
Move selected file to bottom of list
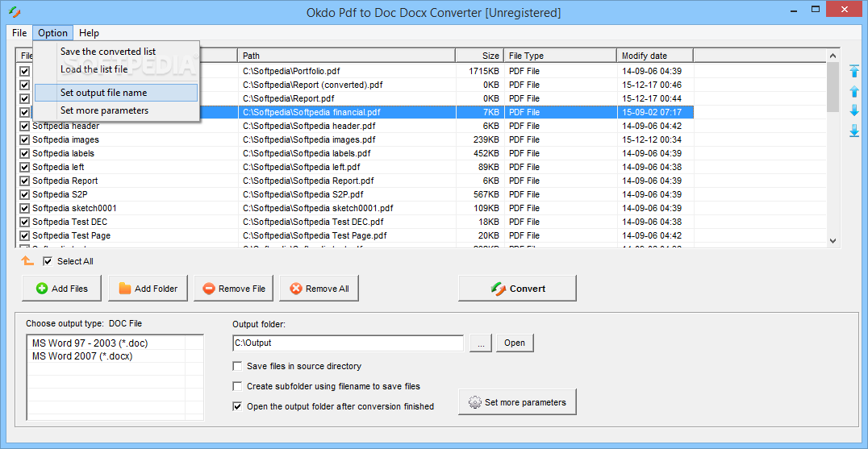pyautogui.click(x=853, y=131)
